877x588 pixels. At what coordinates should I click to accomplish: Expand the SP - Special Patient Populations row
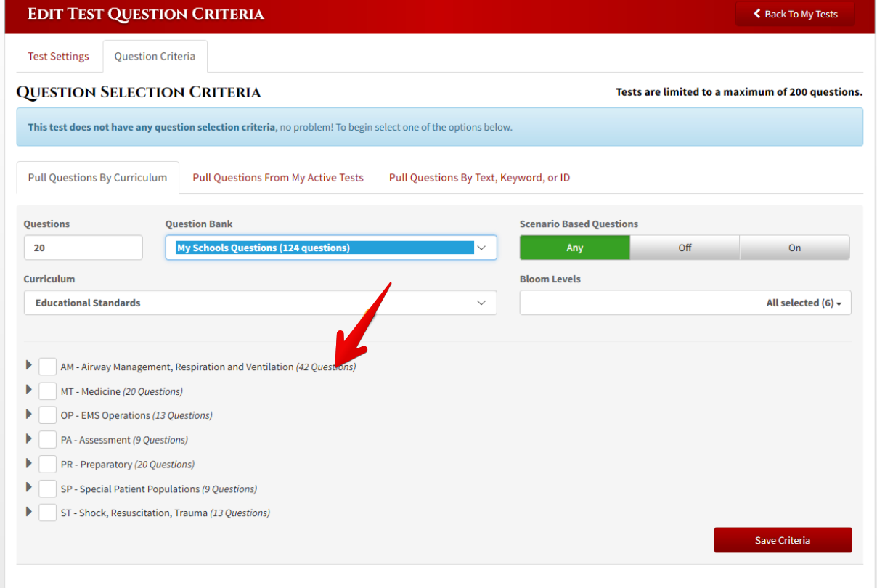[29, 487]
